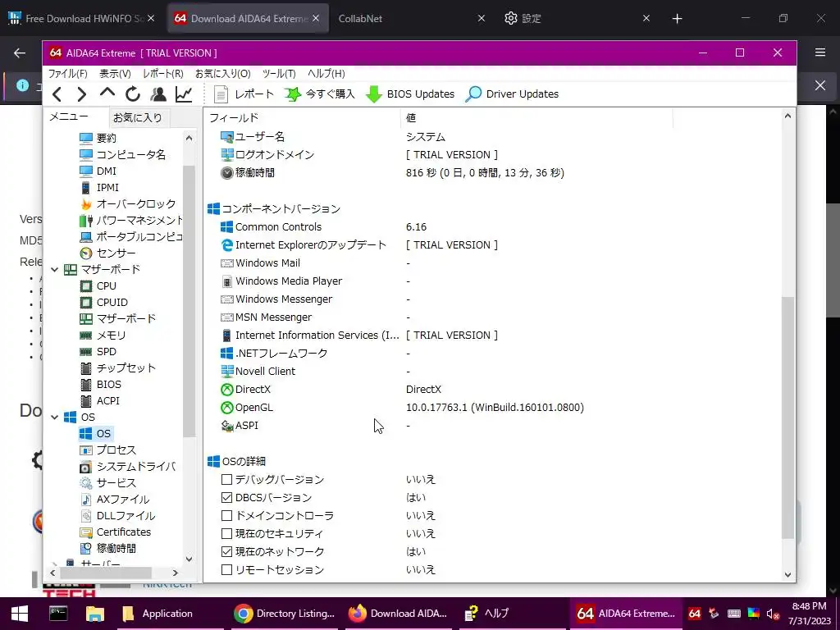Open a new browser tab
840x630 pixels.
click(677, 19)
